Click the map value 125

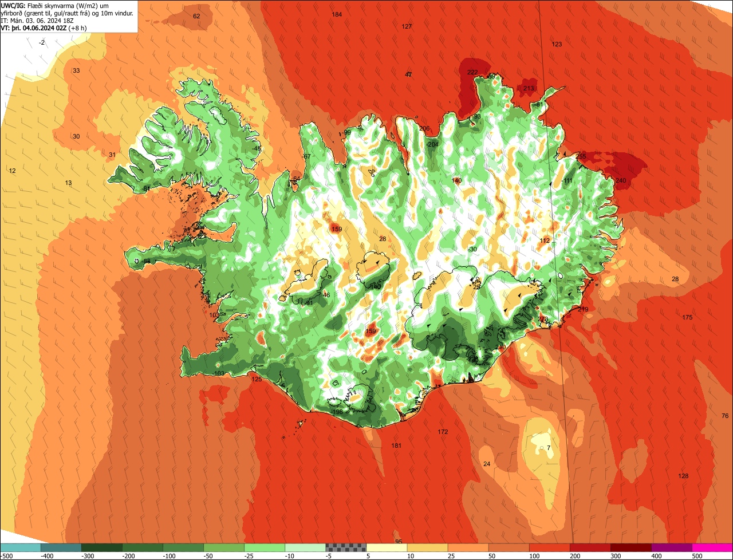tap(257, 380)
